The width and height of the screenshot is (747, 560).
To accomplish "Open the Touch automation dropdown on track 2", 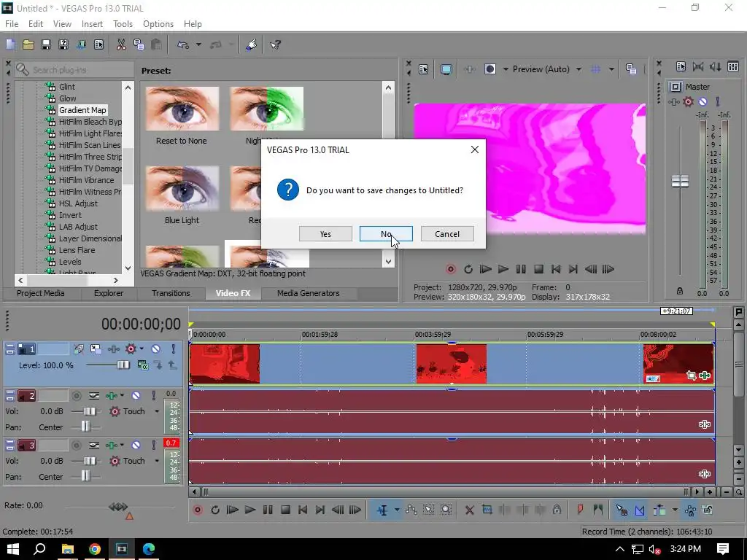I will 157,411.
